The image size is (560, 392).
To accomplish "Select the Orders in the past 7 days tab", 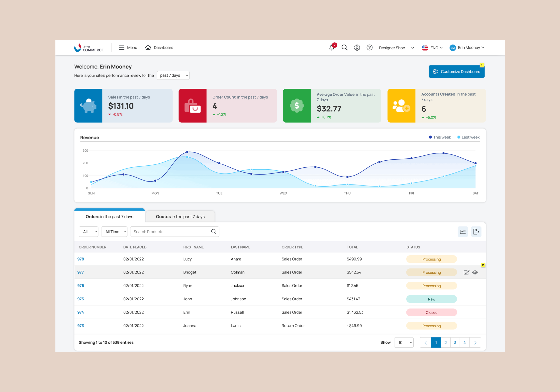I will coord(109,216).
